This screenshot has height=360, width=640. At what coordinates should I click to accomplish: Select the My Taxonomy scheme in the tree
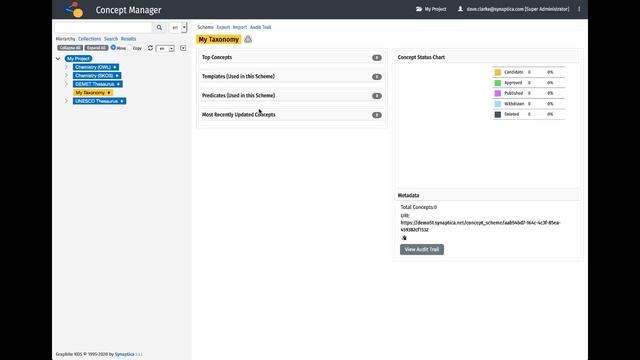[x=90, y=93]
